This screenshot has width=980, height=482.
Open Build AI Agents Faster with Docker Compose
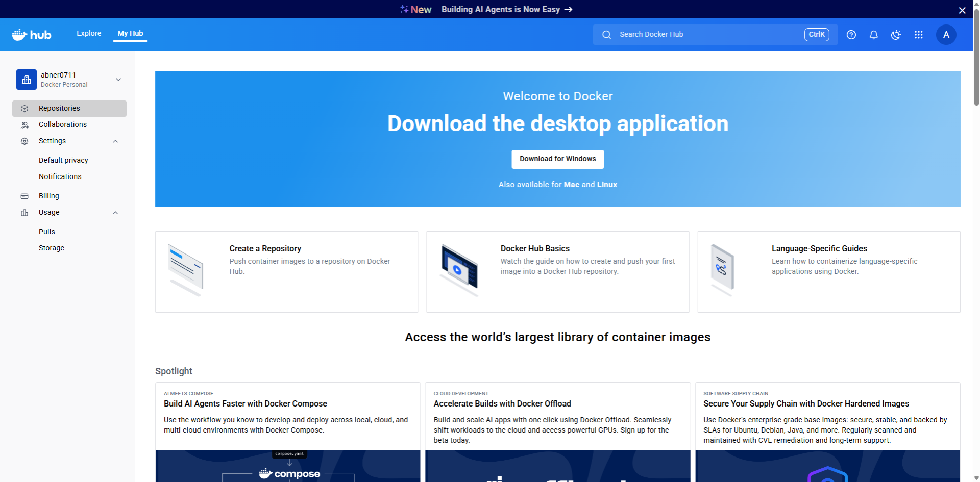point(246,403)
